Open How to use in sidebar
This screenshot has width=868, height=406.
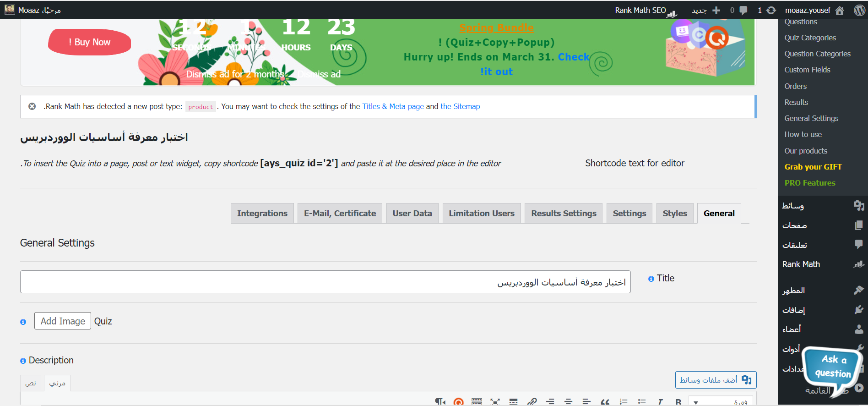click(803, 134)
